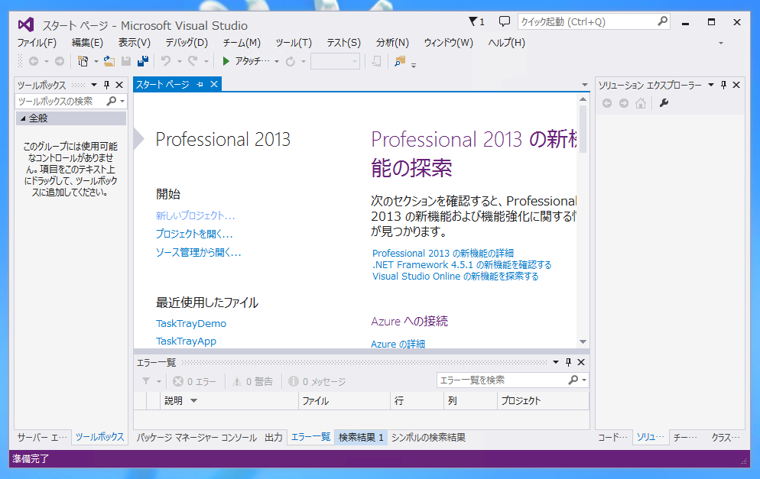Click the Home icon in Solution Explorer
The height and width of the screenshot is (479, 760).
(641, 103)
